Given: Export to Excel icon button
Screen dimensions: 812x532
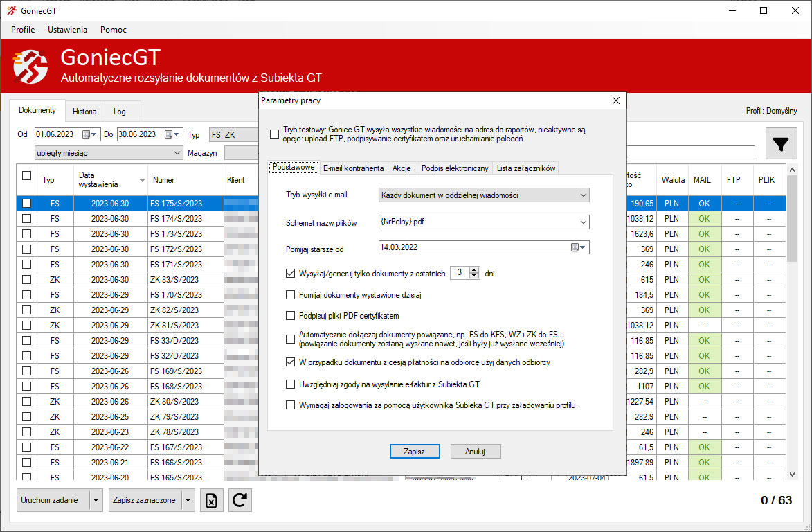Looking at the screenshot, I should (x=211, y=500).
